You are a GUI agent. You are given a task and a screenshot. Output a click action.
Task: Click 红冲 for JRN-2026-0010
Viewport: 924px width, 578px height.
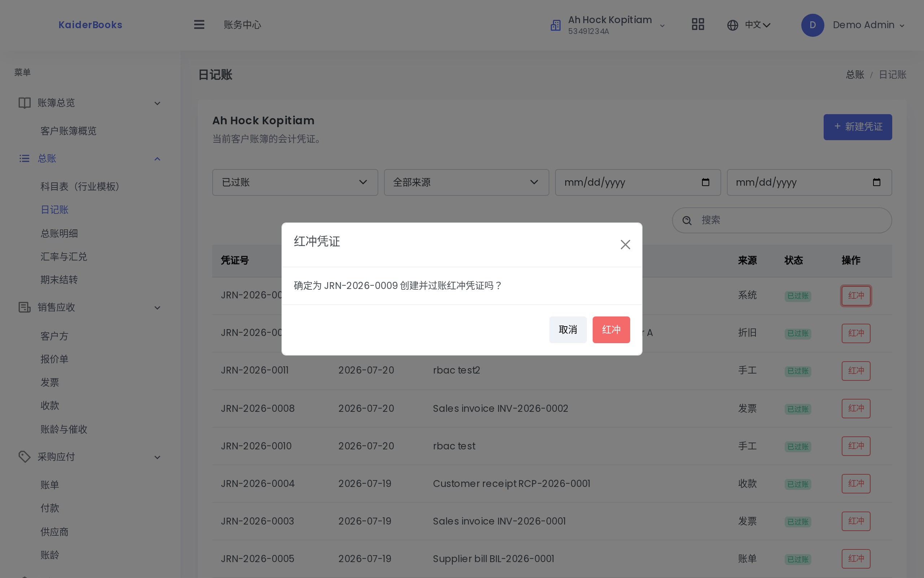pyautogui.click(x=856, y=446)
